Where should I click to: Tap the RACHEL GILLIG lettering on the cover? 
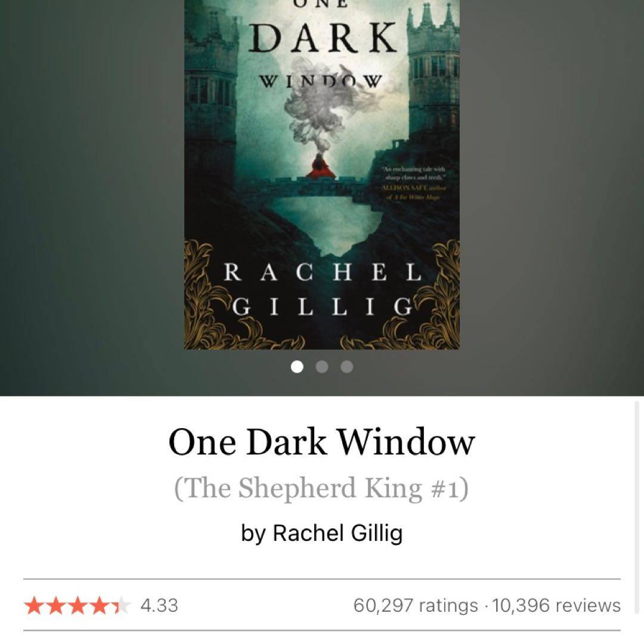323,289
